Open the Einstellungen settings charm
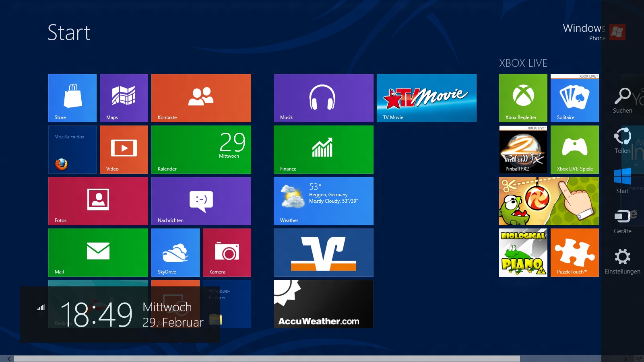 (x=623, y=261)
